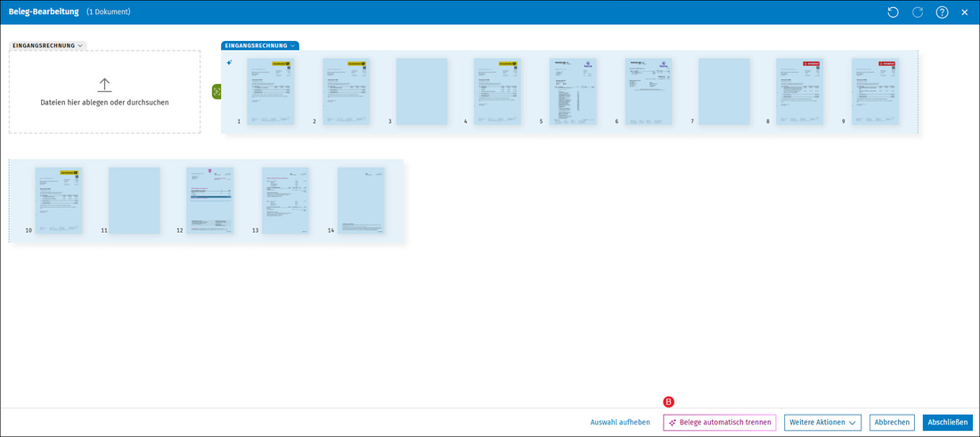This screenshot has height=437, width=980.
Task: Click the upload arrow icon in drop zone
Action: pyautogui.click(x=104, y=85)
